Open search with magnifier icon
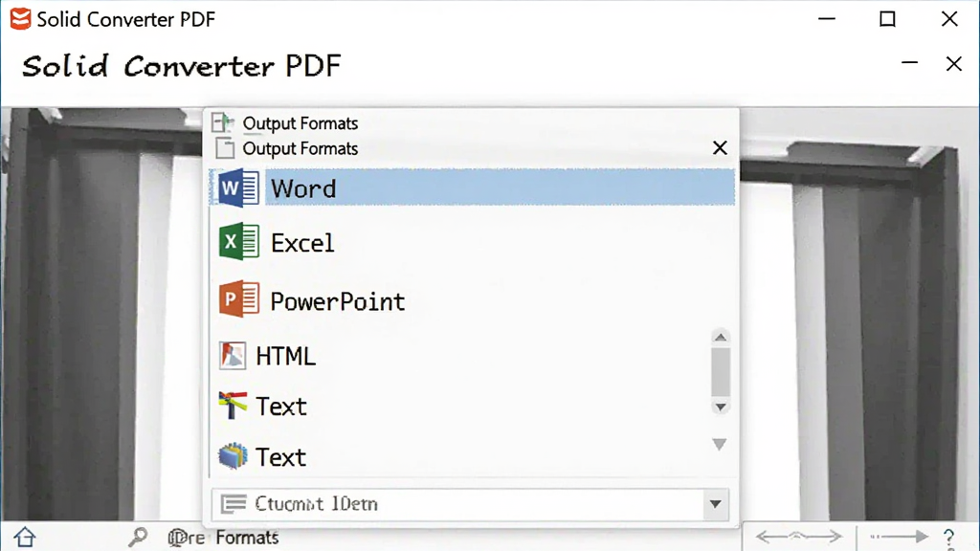The height and width of the screenshot is (551, 980). (138, 537)
